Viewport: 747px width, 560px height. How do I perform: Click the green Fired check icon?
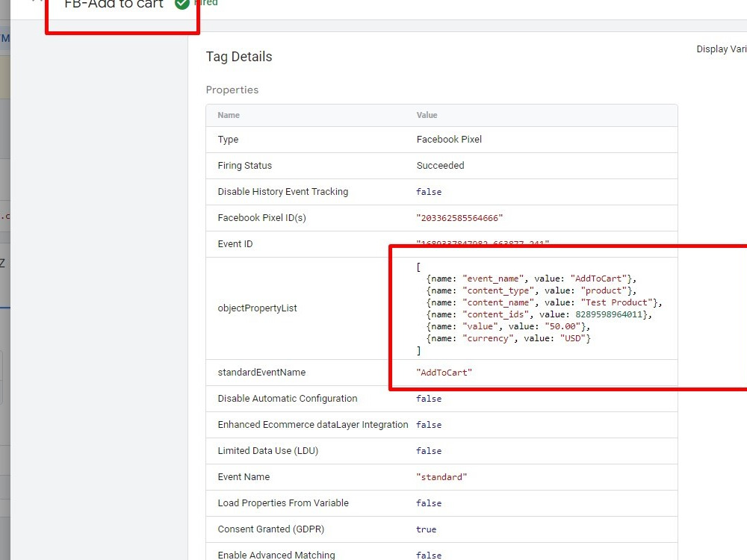[182, 4]
